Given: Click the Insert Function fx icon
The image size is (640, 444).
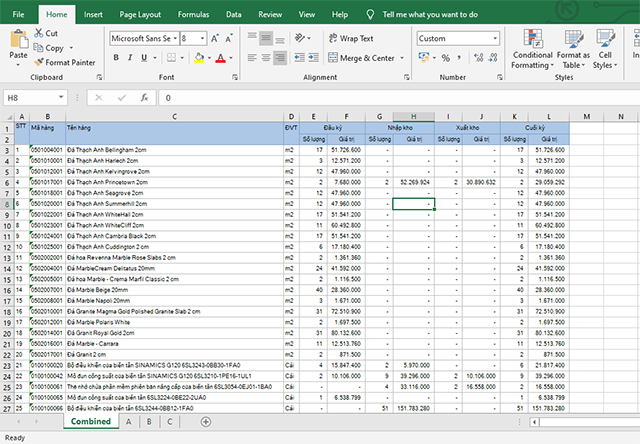Looking at the screenshot, I should [x=145, y=98].
